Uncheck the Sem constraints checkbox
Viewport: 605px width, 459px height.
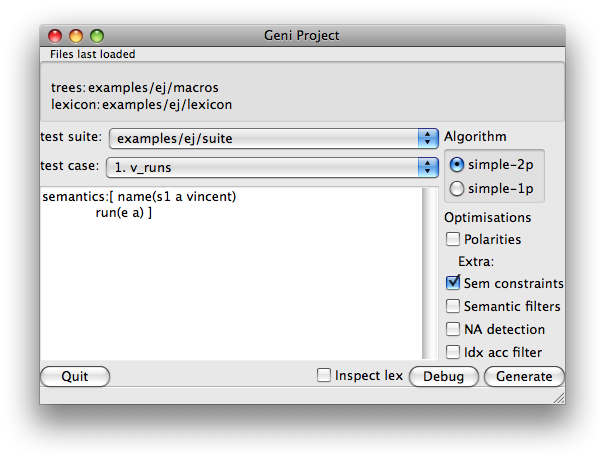click(x=453, y=283)
